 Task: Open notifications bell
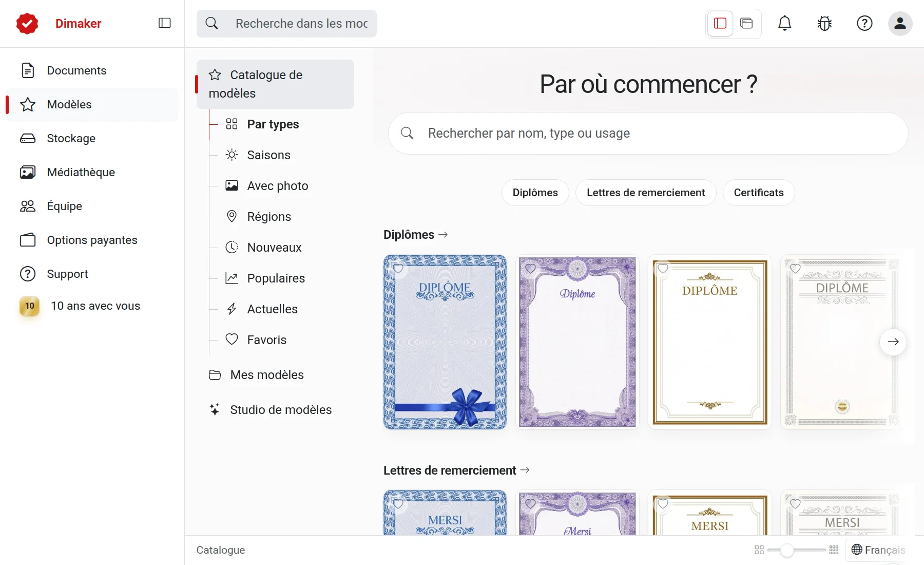[785, 23]
